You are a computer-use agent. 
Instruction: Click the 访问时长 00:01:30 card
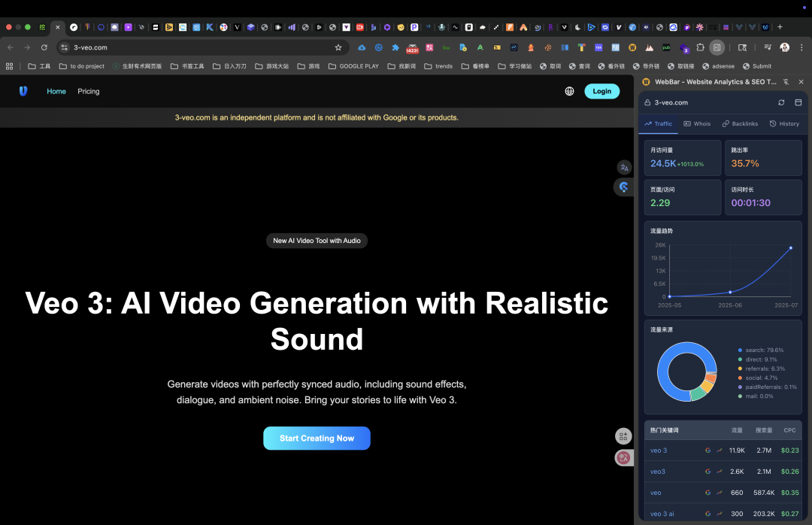763,198
